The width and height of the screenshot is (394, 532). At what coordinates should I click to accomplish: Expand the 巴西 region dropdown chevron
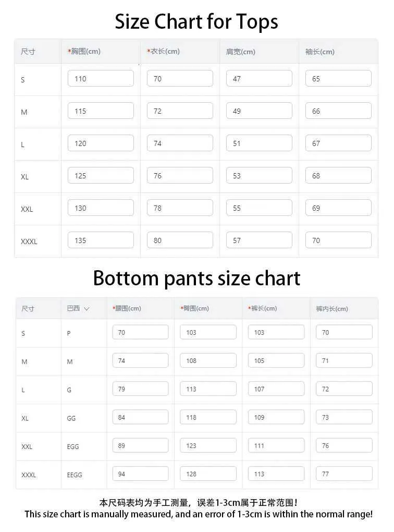[87, 309]
